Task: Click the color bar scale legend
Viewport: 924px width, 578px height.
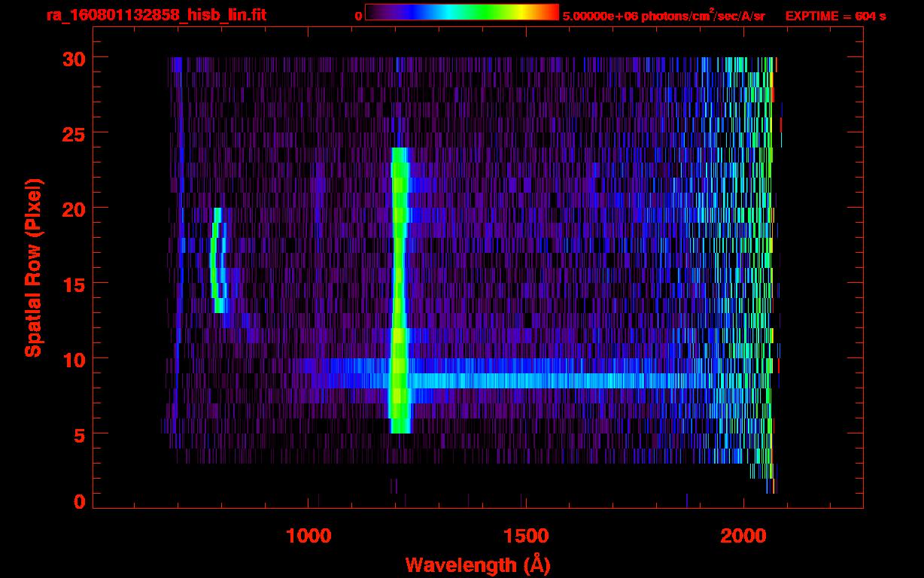Action: click(x=462, y=12)
